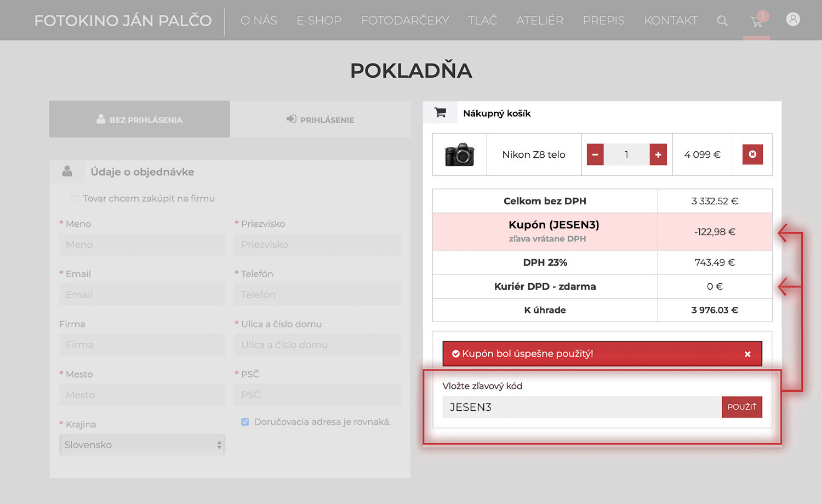Click the person icon on Údaje o objednávke header
Screen dimensions: 822x504
tap(67, 171)
